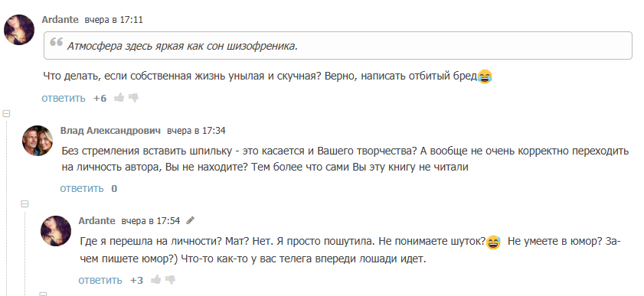Click laughing emoji in first comment
644x296 pixels.
[x=485, y=76]
